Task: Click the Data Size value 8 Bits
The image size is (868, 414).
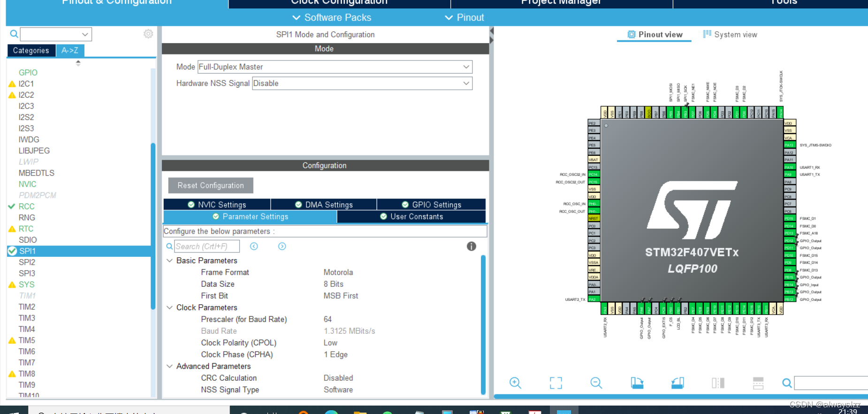Action: [x=334, y=284]
